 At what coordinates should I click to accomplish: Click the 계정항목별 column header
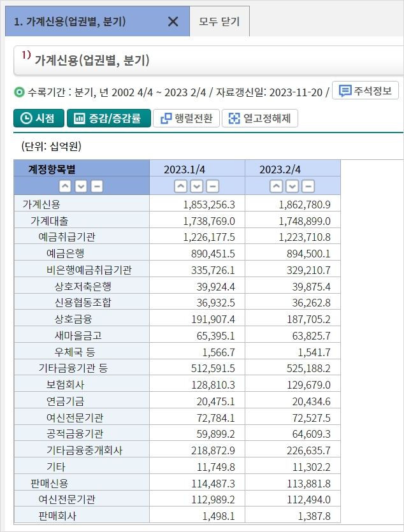52,169
